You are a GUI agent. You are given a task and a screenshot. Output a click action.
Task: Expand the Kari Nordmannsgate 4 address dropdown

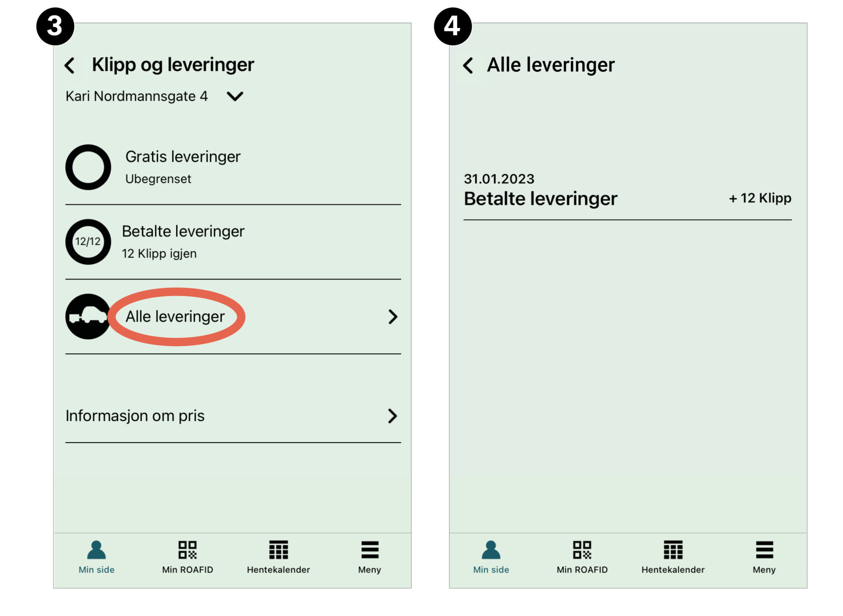click(235, 96)
